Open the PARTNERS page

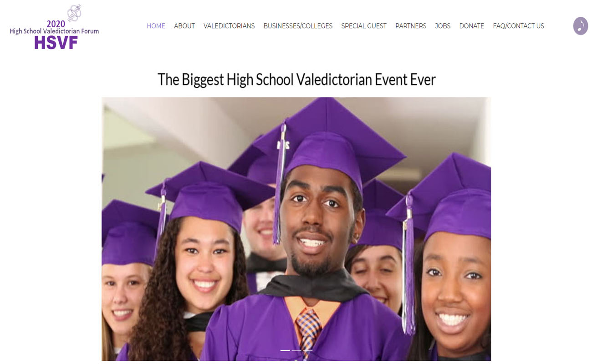pyautogui.click(x=411, y=26)
